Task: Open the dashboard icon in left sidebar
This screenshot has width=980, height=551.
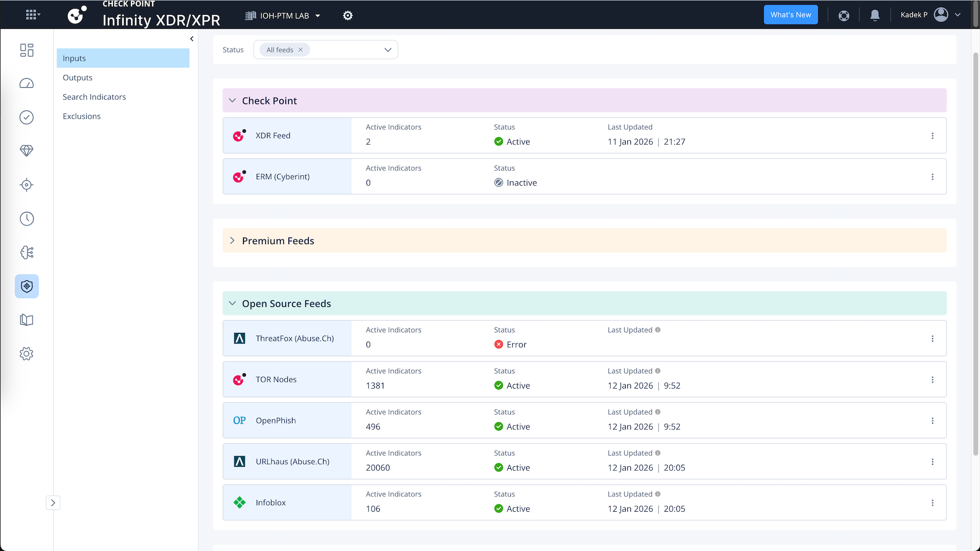Action: point(27,50)
